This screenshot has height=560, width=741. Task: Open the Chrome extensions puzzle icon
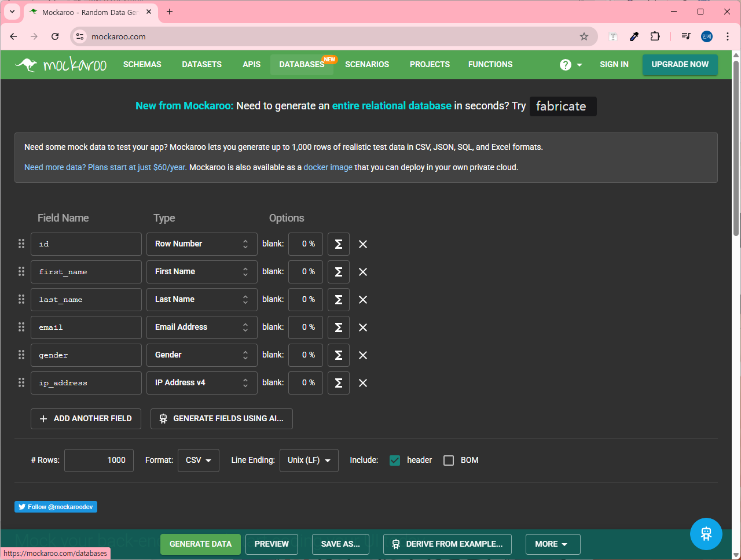pyautogui.click(x=655, y=36)
